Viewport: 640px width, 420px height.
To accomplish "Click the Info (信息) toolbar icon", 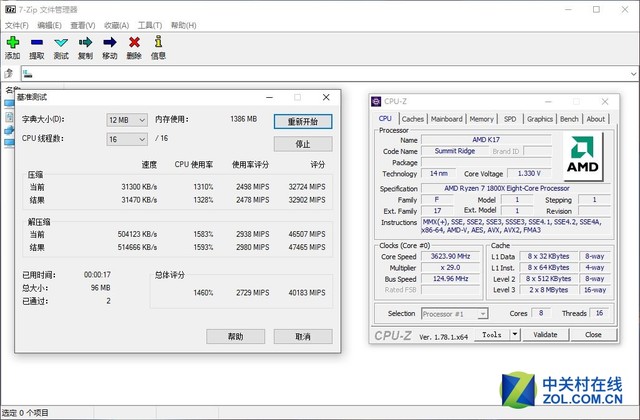I will 158,42.
